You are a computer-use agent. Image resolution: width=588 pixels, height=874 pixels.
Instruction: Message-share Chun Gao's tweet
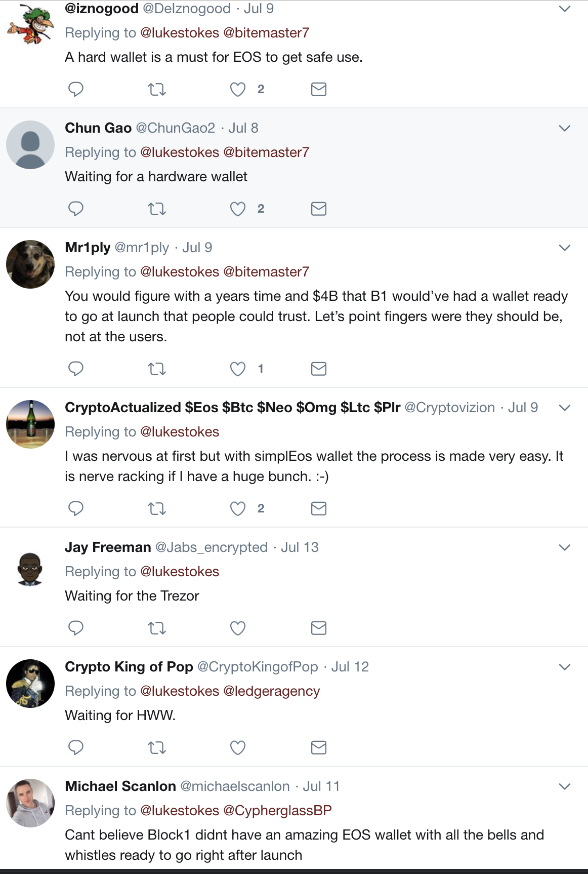[319, 209]
